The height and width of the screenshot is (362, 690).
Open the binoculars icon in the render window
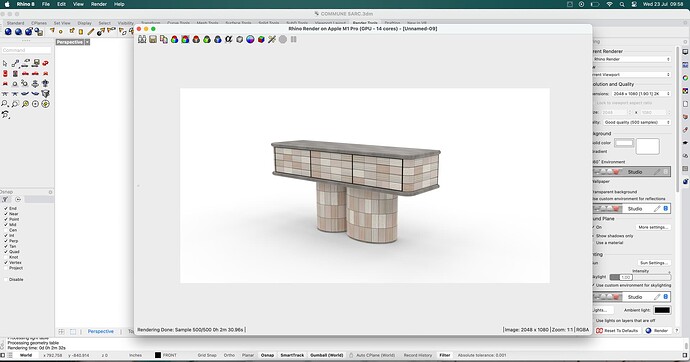142,39
